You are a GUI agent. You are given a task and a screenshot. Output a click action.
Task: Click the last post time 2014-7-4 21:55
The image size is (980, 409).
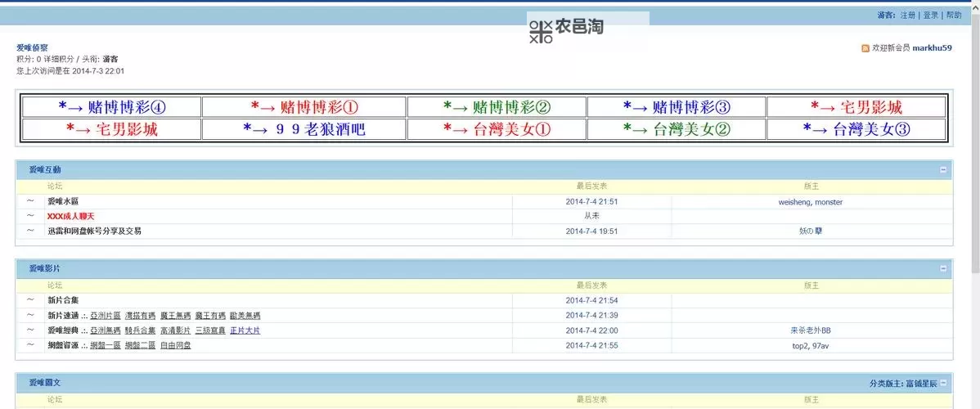pyautogui.click(x=592, y=345)
